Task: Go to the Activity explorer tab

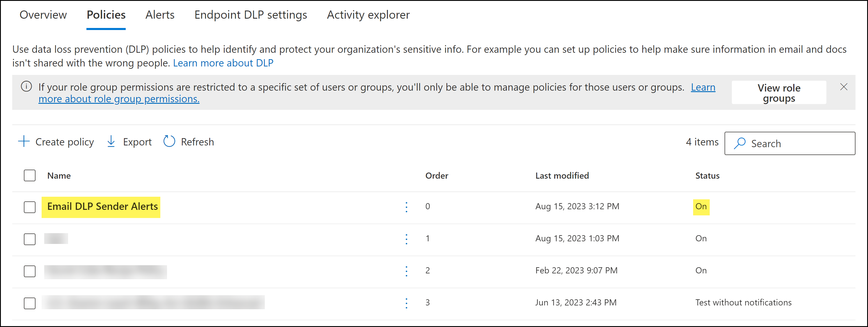Action: point(368,15)
